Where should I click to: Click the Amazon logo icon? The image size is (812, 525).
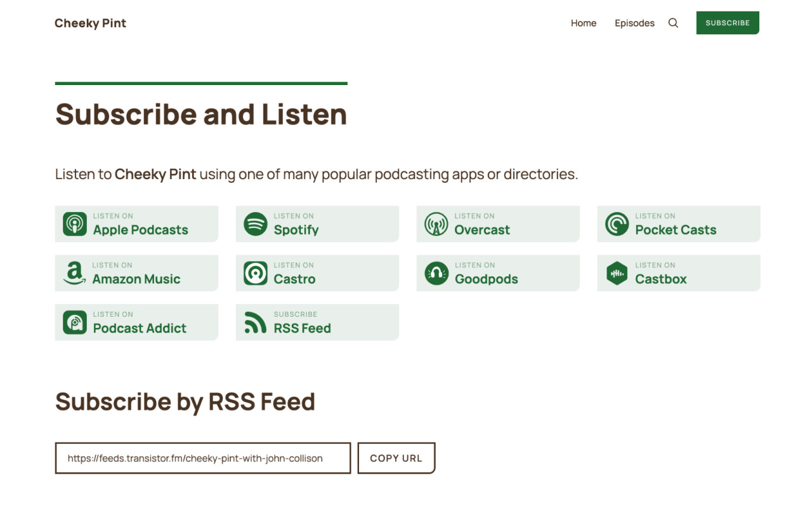click(x=75, y=273)
